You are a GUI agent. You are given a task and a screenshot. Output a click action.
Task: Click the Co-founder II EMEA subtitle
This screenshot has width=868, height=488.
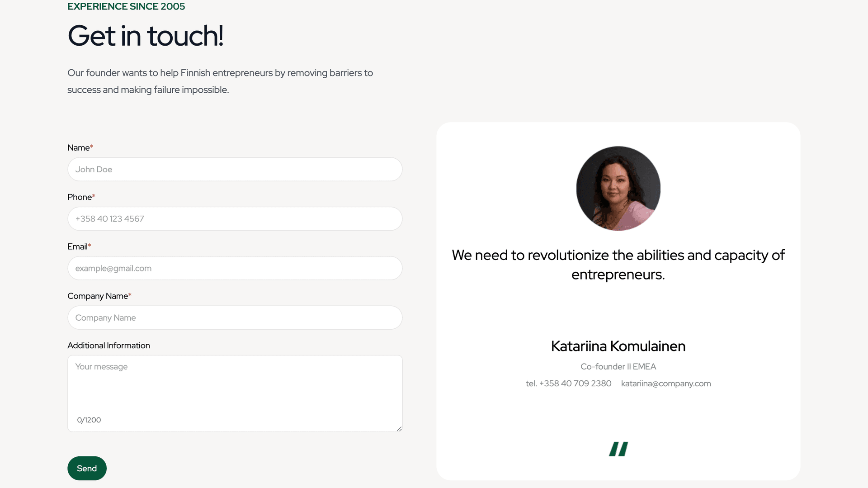tap(618, 367)
